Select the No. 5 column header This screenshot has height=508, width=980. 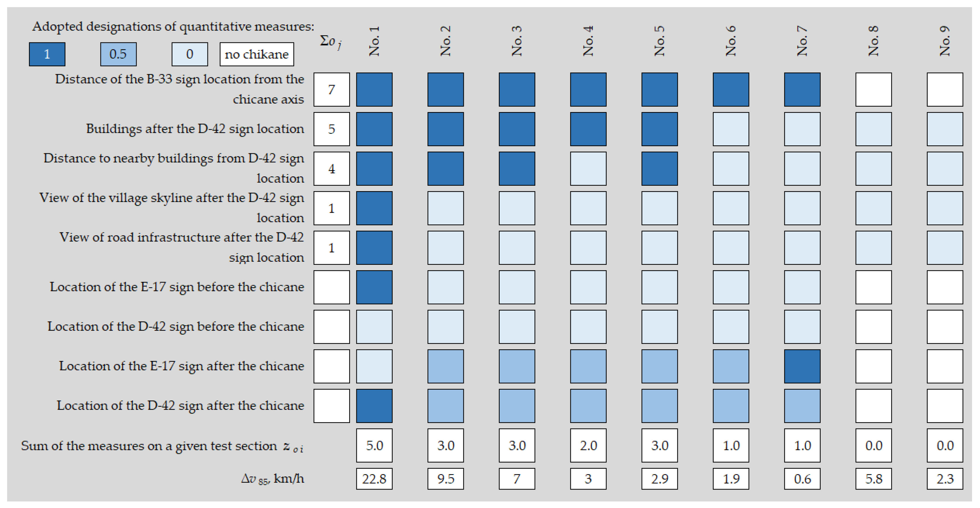point(659,41)
